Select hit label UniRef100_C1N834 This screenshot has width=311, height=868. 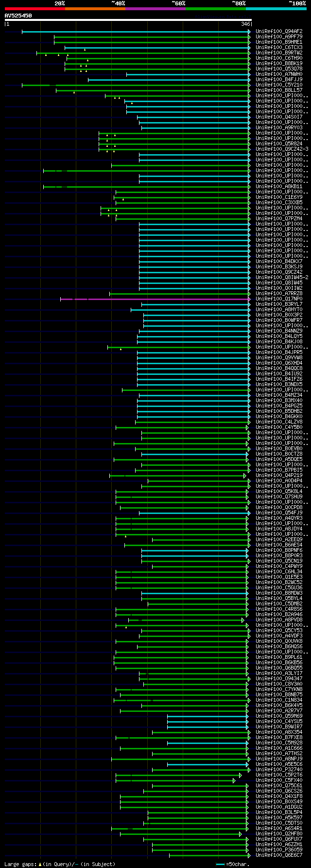(x=279, y=700)
